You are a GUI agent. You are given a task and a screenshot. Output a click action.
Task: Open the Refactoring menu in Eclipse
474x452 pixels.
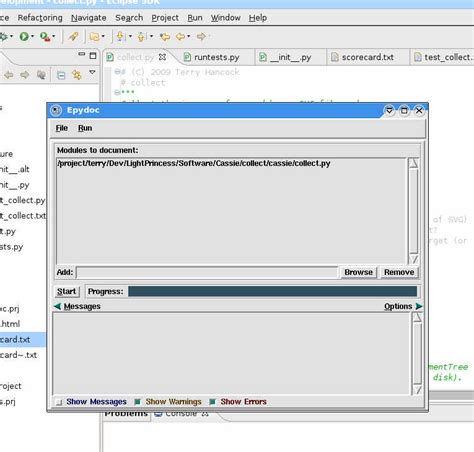tap(40, 18)
